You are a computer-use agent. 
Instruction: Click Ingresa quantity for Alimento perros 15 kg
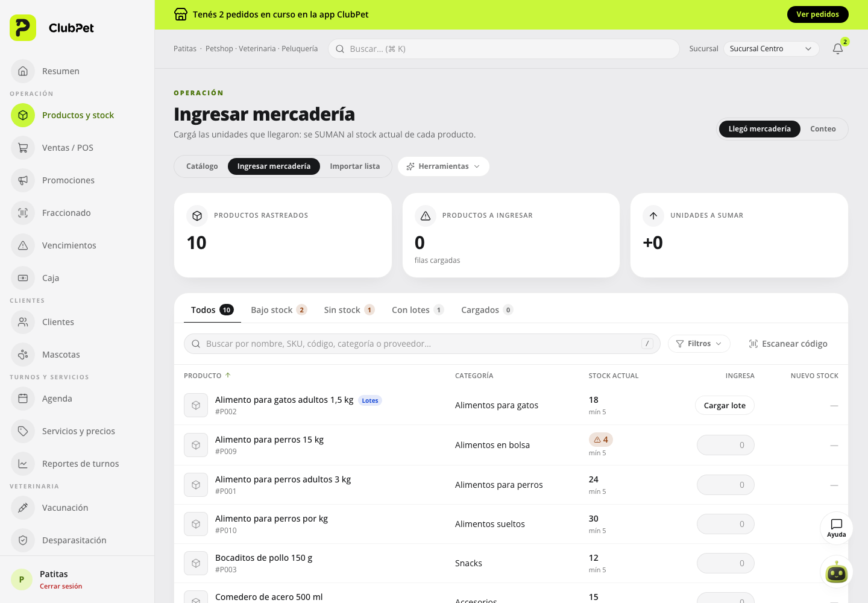(x=726, y=445)
